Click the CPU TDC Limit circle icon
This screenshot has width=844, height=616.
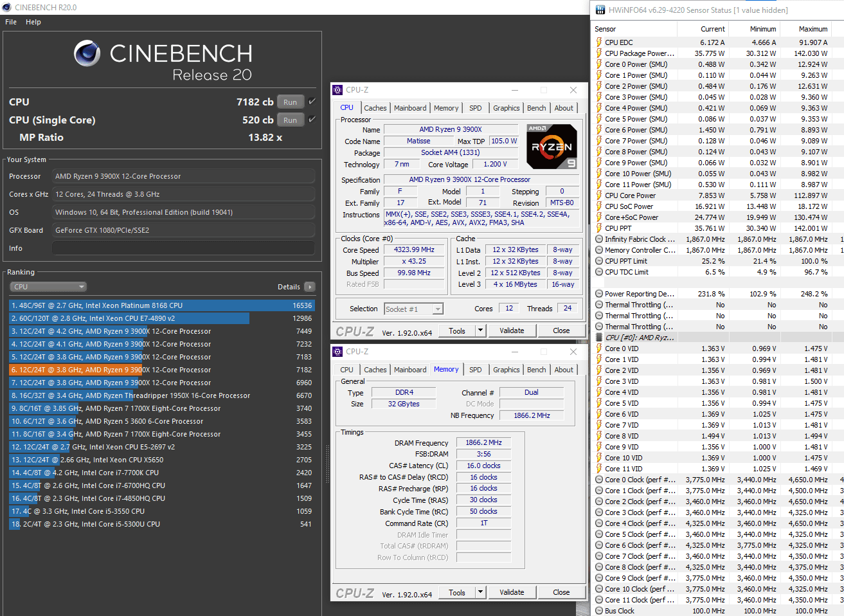point(599,272)
